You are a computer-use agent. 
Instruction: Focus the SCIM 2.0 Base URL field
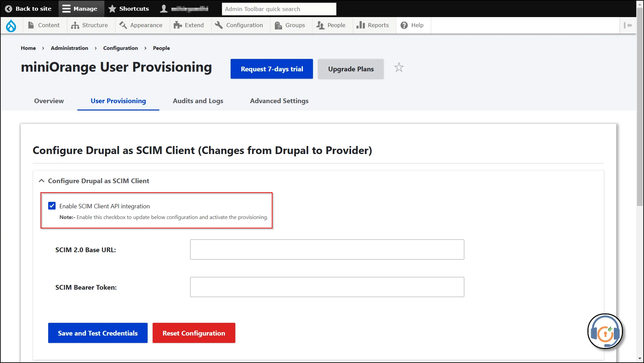click(327, 249)
